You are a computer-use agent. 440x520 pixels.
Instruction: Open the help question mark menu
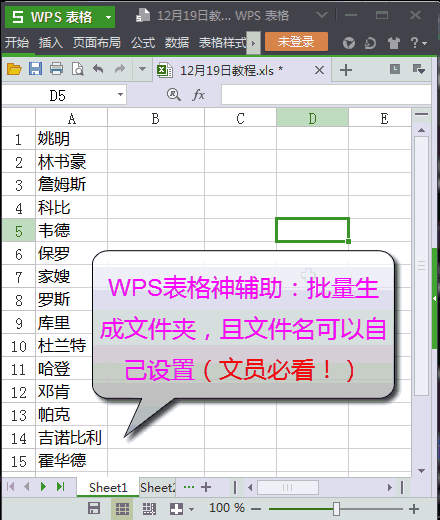[x=418, y=43]
